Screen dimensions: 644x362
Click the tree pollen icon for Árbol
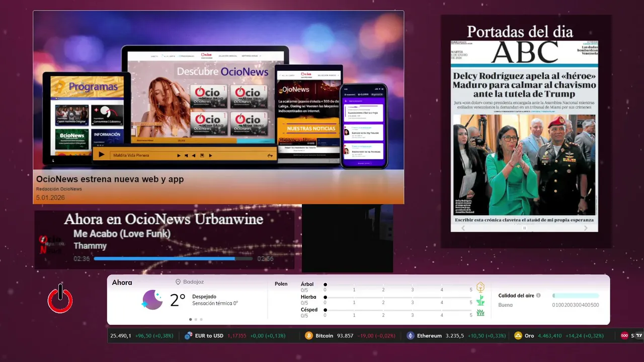480,287
